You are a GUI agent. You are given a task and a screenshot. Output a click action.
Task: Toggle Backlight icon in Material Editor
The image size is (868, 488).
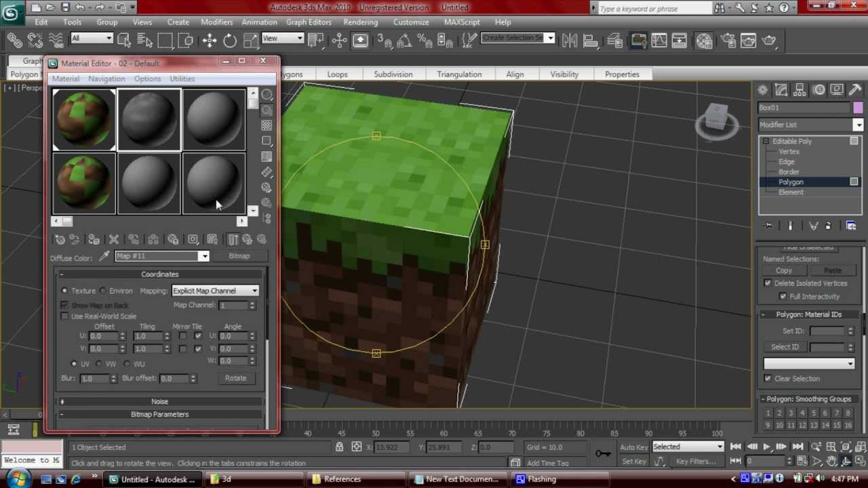click(267, 110)
